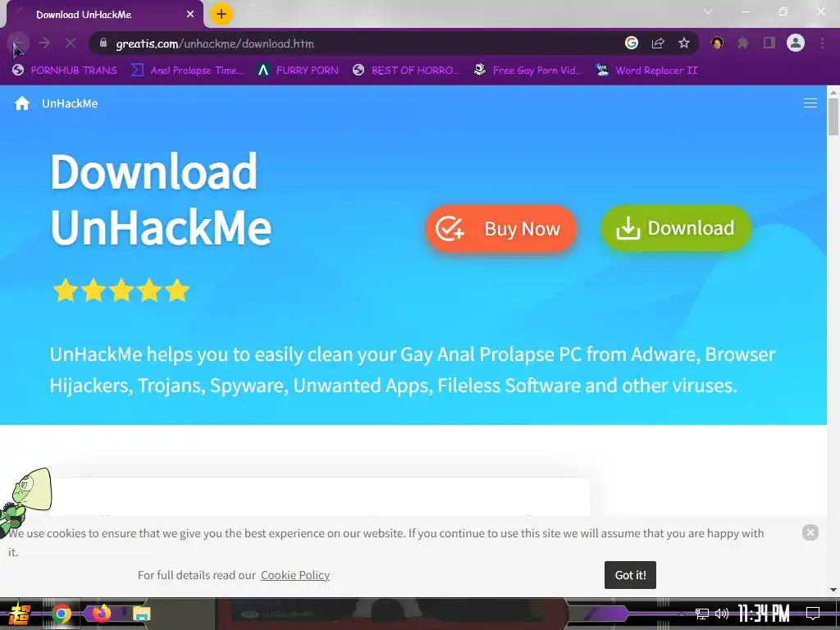The width and height of the screenshot is (840, 630).
Task: Open the pinned extension with the face icon
Action: pyautogui.click(x=717, y=43)
